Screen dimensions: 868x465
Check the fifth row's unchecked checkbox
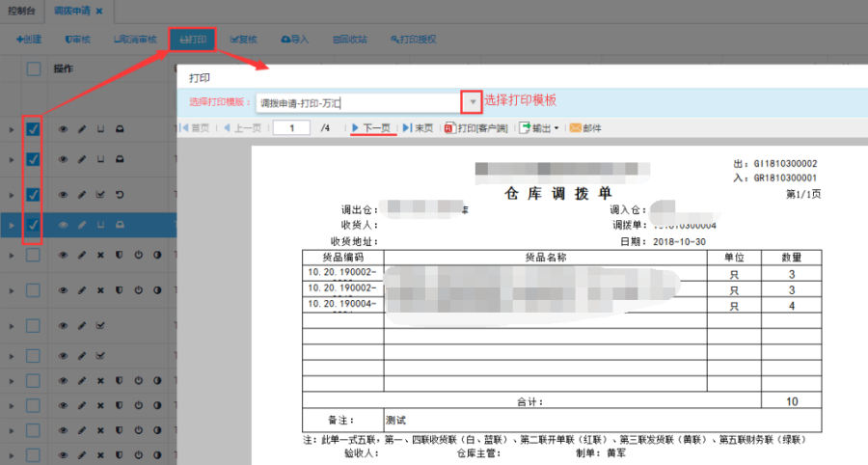[x=33, y=256]
